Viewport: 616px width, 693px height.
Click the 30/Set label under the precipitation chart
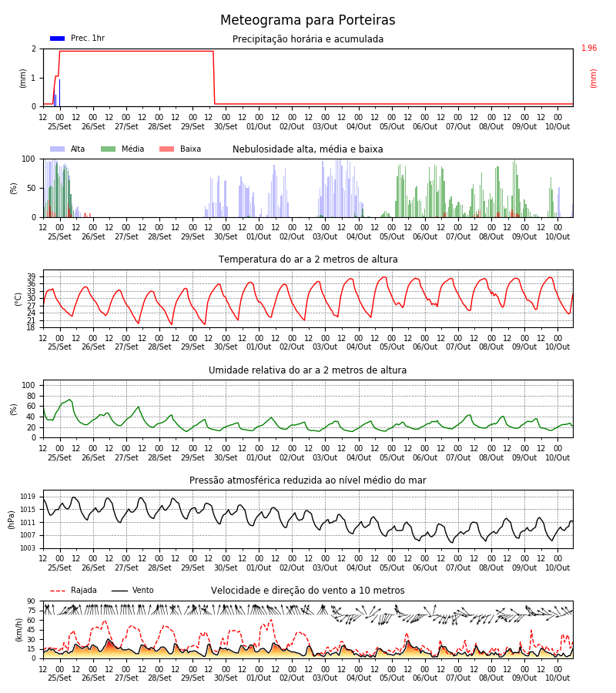[226, 126]
